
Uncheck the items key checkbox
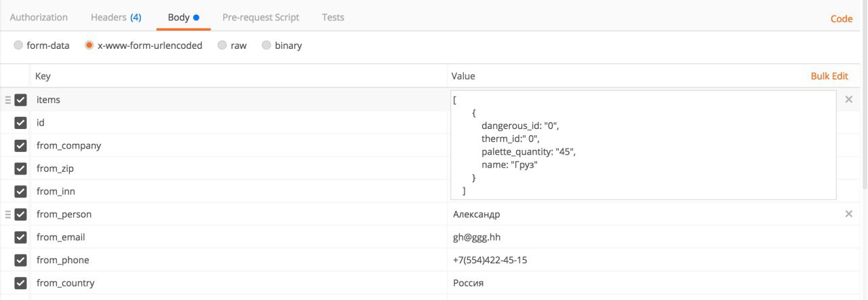coord(20,100)
